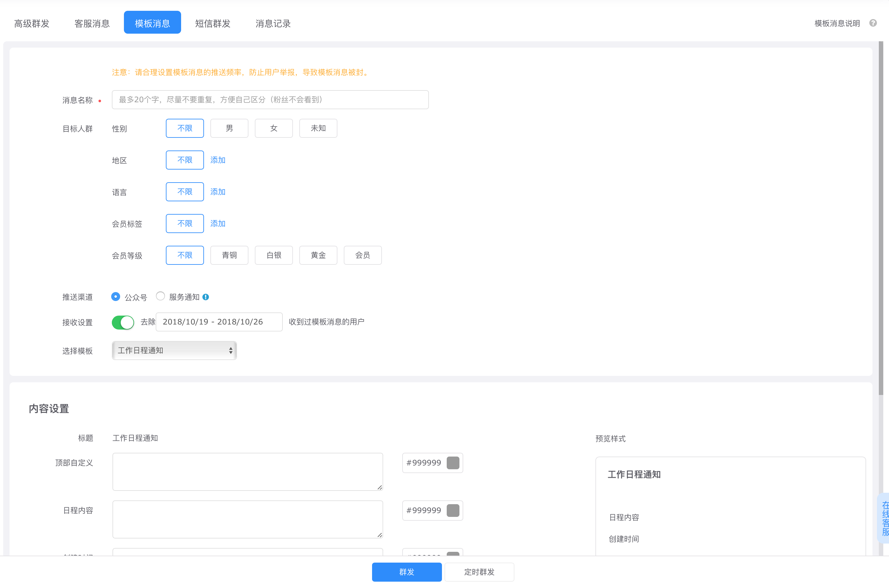Choose 男 as target gender

click(x=229, y=128)
